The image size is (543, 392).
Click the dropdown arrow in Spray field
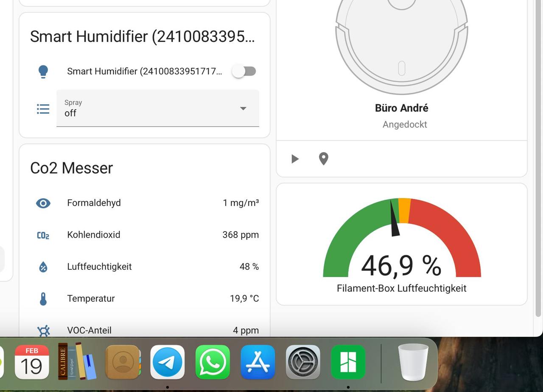tap(243, 109)
